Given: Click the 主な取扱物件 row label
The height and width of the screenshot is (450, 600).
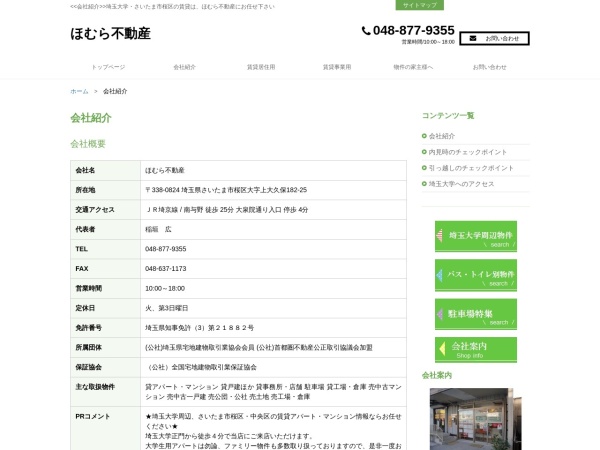Looking at the screenshot, I should pyautogui.click(x=95, y=387).
